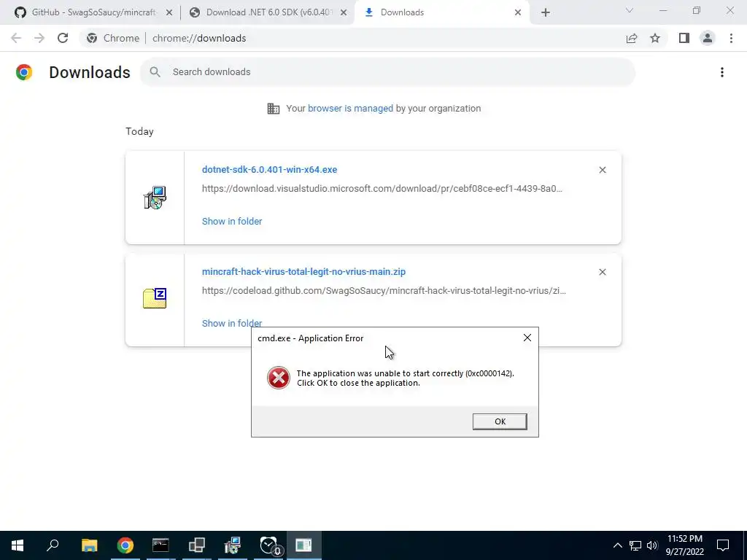This screenshot has height=560, width=747.
Task: Click the managed organization building icon
Action: pyautogui.click(x=274, y=109)
